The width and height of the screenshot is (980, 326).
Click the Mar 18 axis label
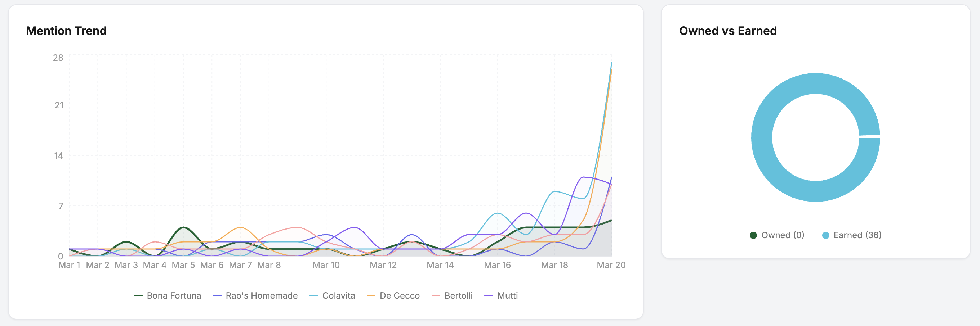554,265
